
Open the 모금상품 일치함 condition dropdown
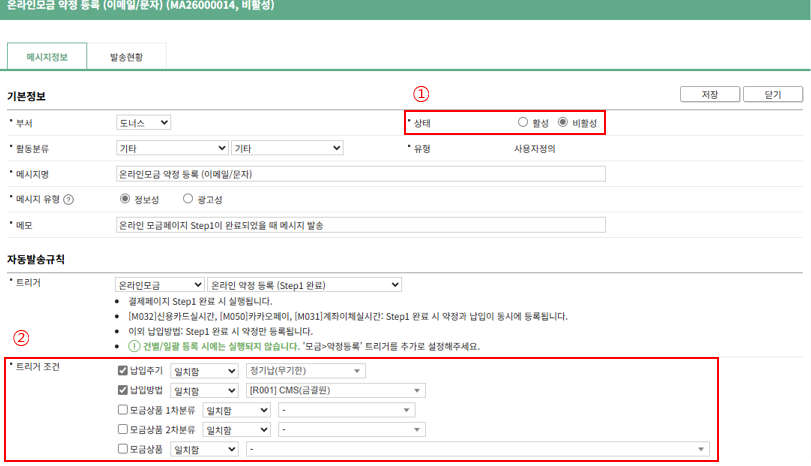(x=204, y=449)
